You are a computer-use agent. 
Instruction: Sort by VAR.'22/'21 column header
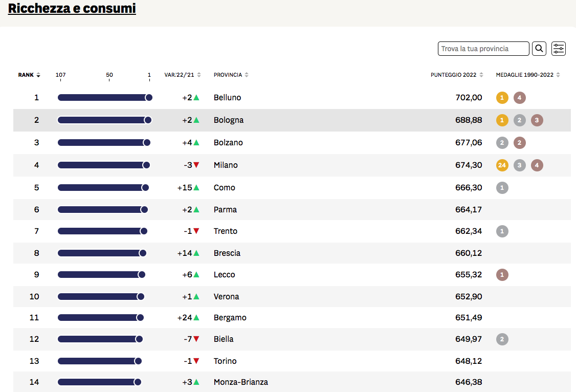point(183,75)
